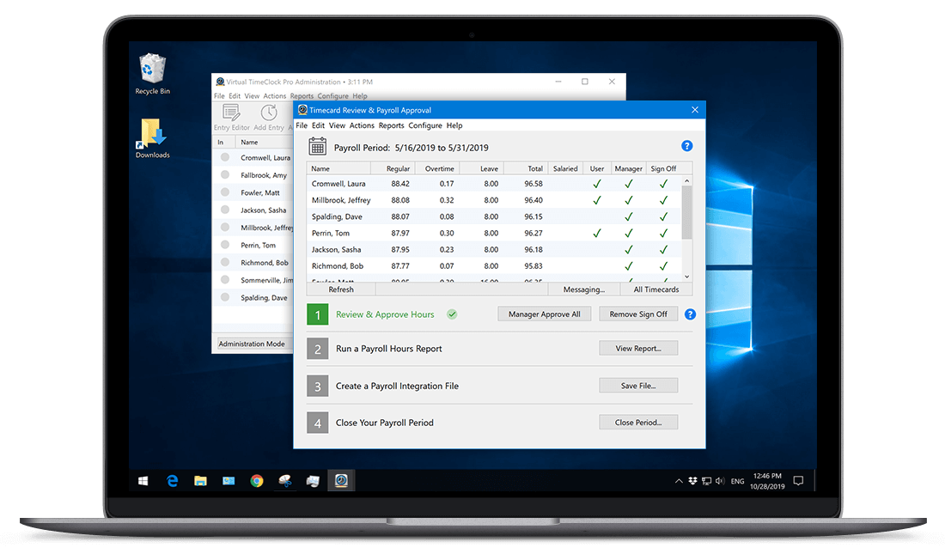The width and height of the screenshot is (945, 560).
Task: Click the help icon next to Remove Sign Off
Action: [x=690, y=314]
